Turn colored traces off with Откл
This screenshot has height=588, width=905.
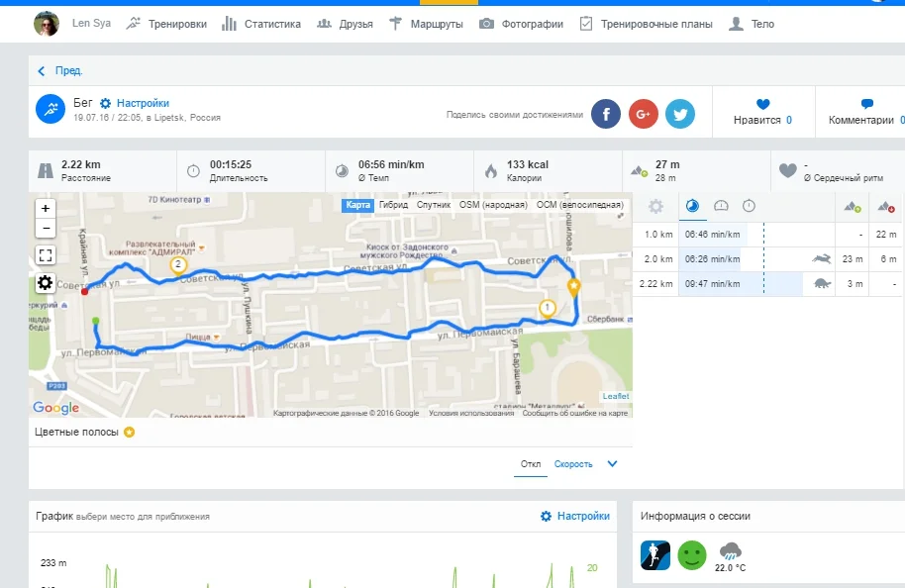(531, 464)
